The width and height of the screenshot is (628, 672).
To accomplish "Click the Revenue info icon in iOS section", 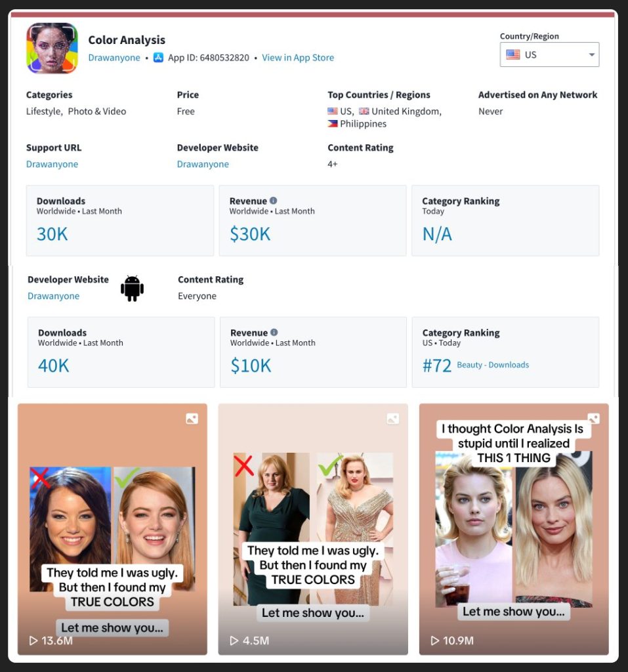I will pyautogui.click(x=274, y=200).
